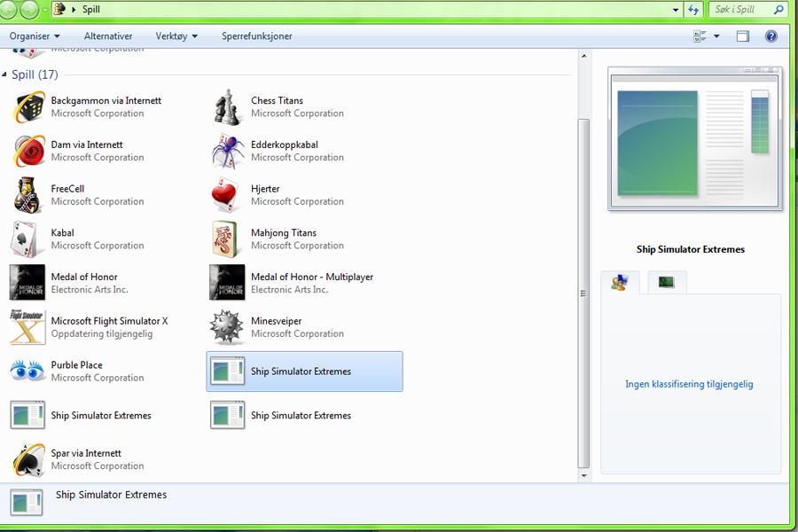Click the Hjerter heart icon
The height and width of the screenshot is (532, 798).
225,195
